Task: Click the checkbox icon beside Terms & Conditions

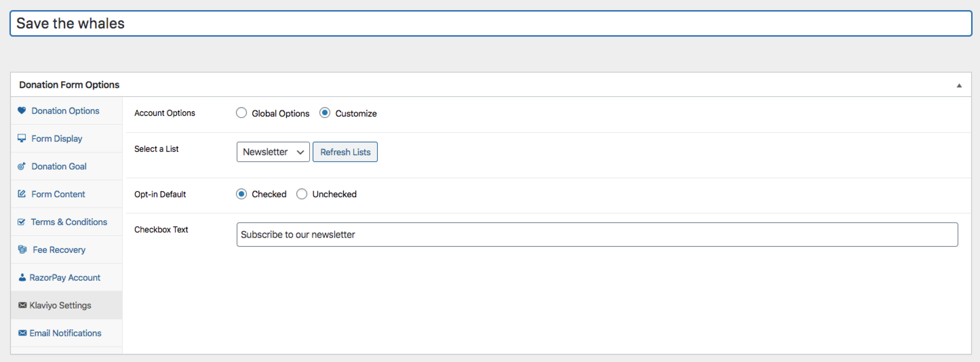Action: coord(21,222)
